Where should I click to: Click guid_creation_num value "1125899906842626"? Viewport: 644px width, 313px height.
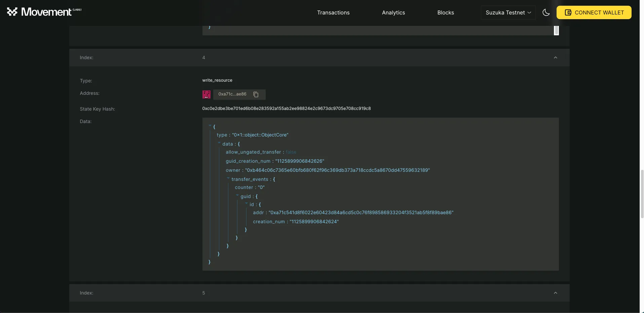coord(300,161)
